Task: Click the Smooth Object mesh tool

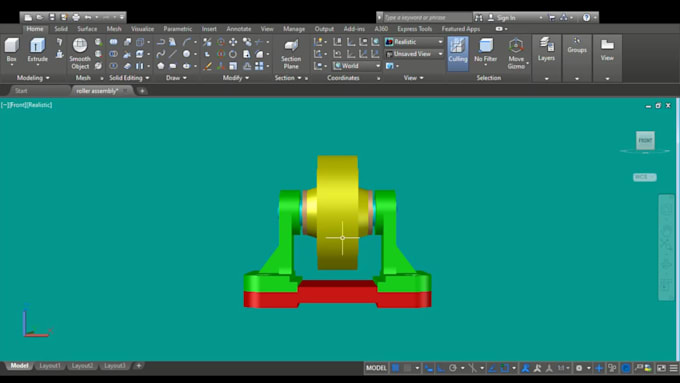Action: click(x=80, y=54)
